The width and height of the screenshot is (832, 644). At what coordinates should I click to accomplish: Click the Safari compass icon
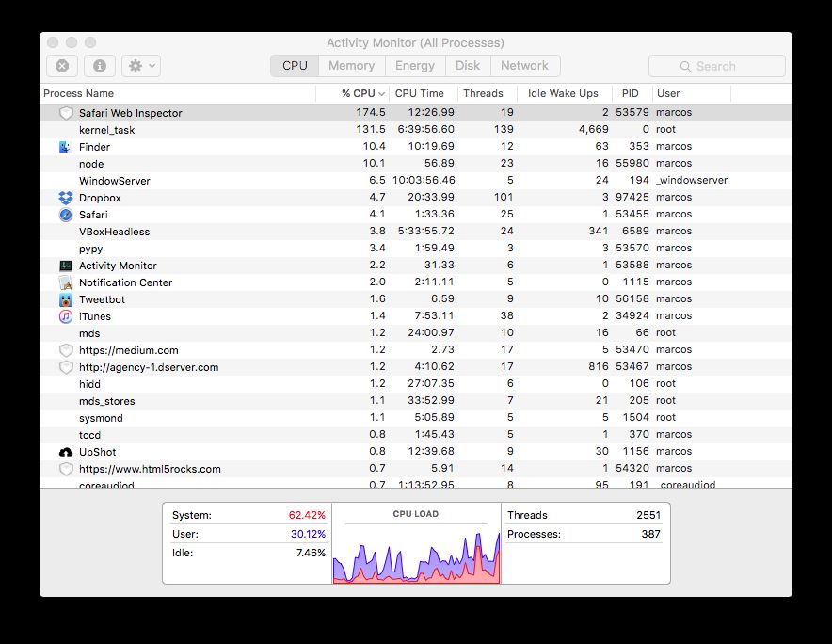point(66,215)
